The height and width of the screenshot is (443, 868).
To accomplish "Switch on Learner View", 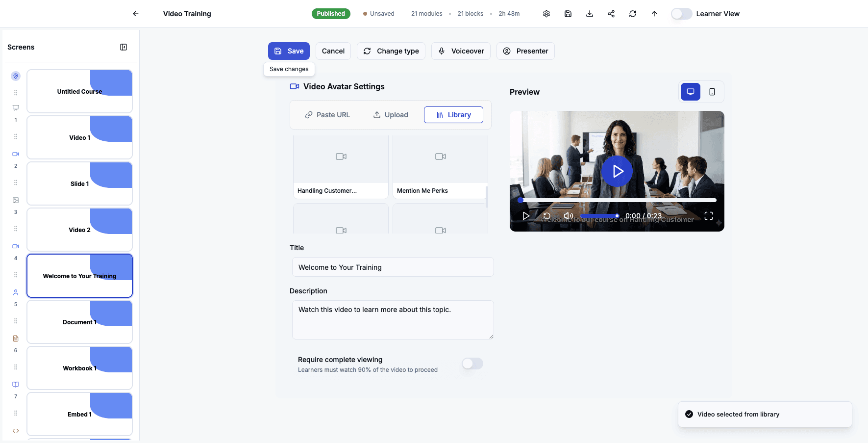I will pos(681,14).
